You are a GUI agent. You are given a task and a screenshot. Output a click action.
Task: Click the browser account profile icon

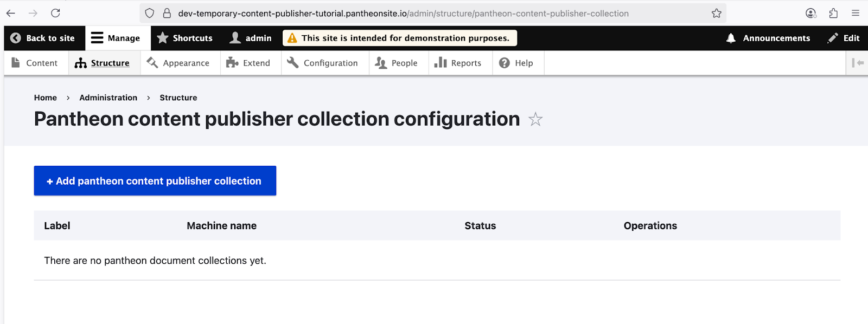pos(811,13)
